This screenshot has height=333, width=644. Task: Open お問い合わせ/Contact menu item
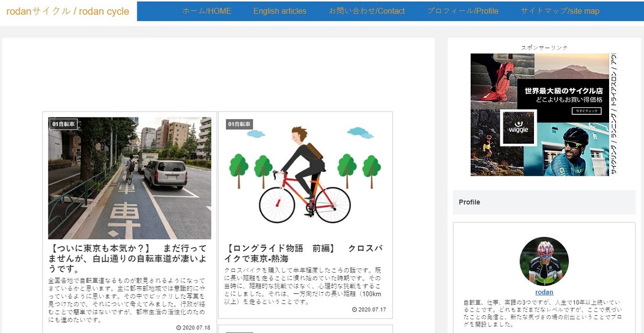pos(367,11)
